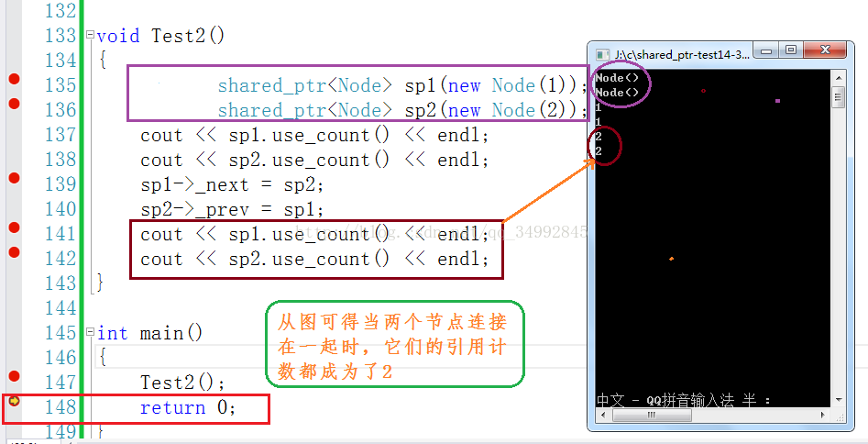This screenshot has height=444, width=868.
Task: Toggle breakpoint on line 139
Action: 14,178
